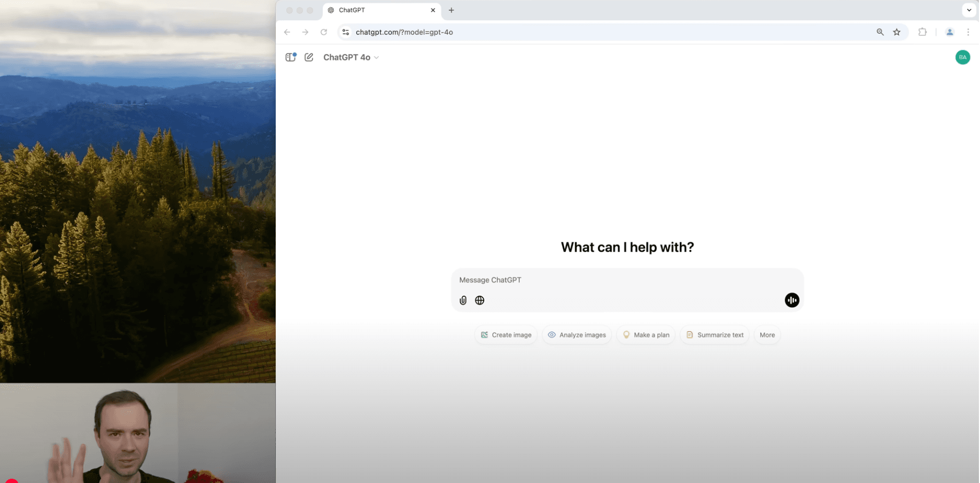
Task: Open a new browser tab
Action: (452, 10)
